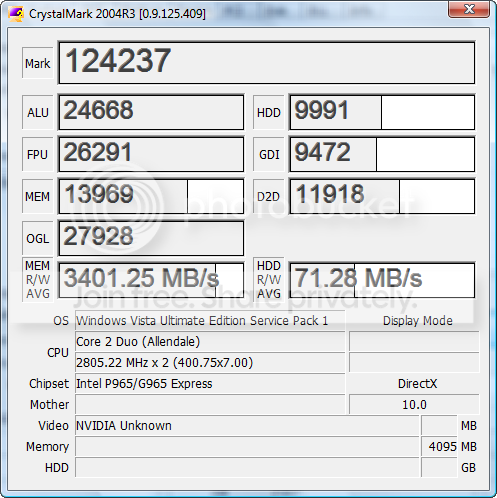Click the CPU clock field 2805.22 MHz
Screen dimensions: 497x498
coord(210,363)
